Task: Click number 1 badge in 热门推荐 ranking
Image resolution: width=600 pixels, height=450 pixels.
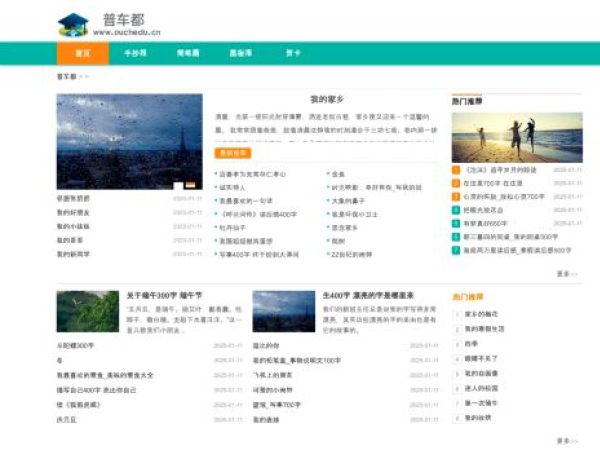Action: pos(456,170)
